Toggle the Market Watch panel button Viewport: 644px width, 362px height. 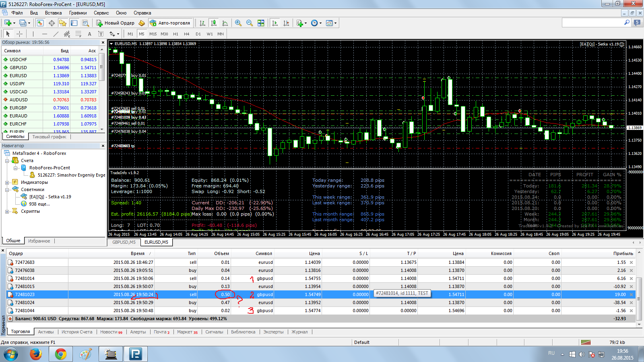click(40, 23)
